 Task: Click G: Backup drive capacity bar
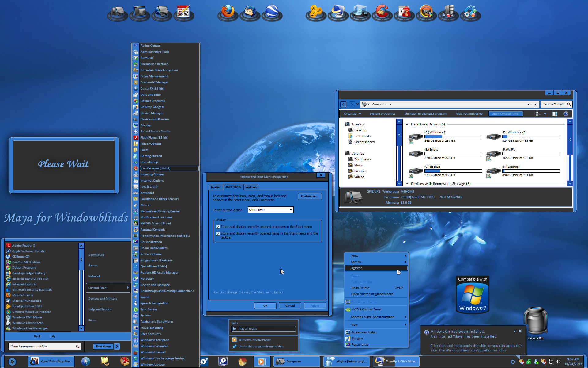pos(453,171)
